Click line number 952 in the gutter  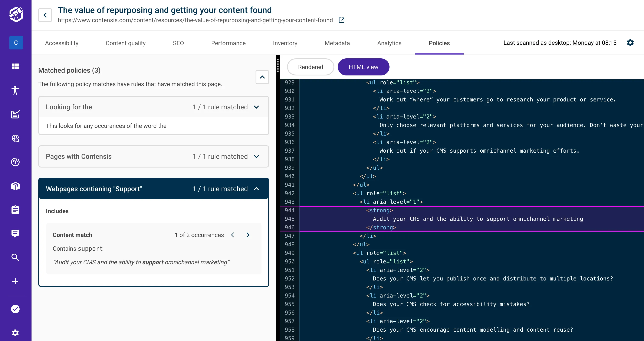click(289, 279)
